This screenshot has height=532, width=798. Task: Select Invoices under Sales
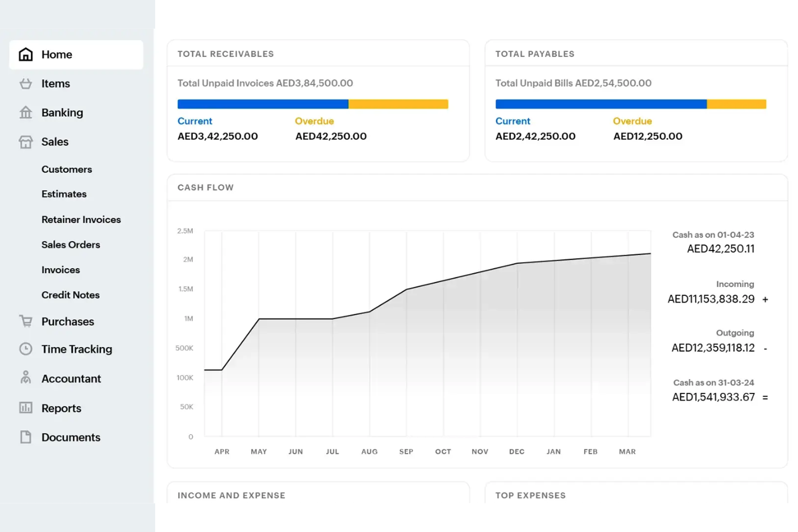point(61,270)
